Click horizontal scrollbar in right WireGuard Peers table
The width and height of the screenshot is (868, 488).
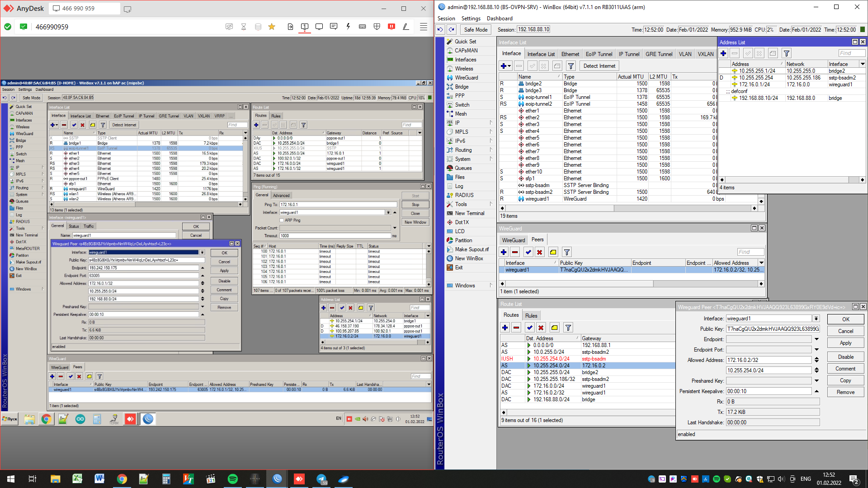(x=632, y=284)
